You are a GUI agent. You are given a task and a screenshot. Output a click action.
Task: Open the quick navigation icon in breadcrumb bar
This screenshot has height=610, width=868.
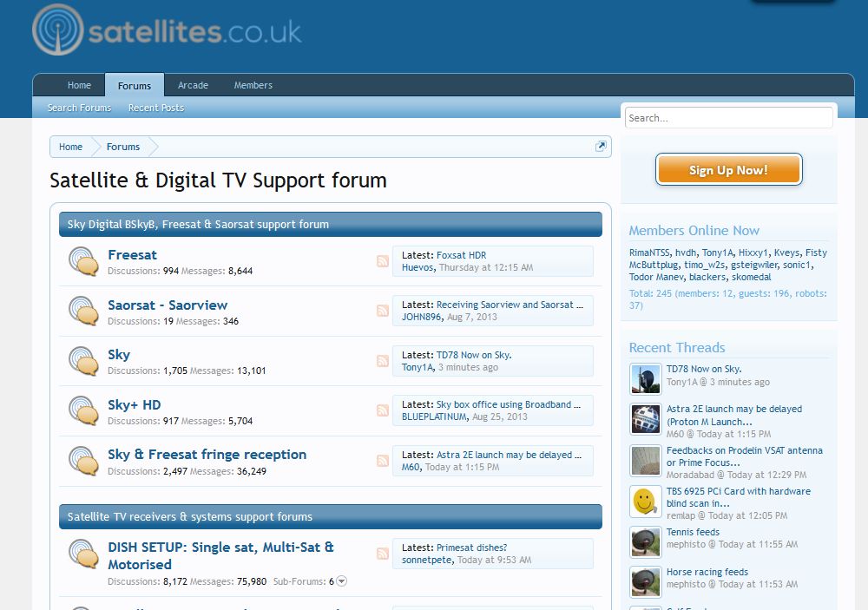pyautogui.click(x=601, y=146)
